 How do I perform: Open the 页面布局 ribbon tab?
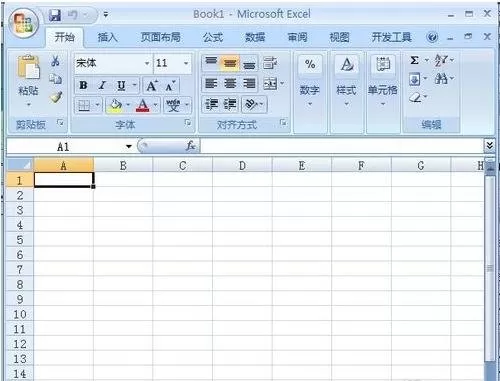click(x=160, y=37)
